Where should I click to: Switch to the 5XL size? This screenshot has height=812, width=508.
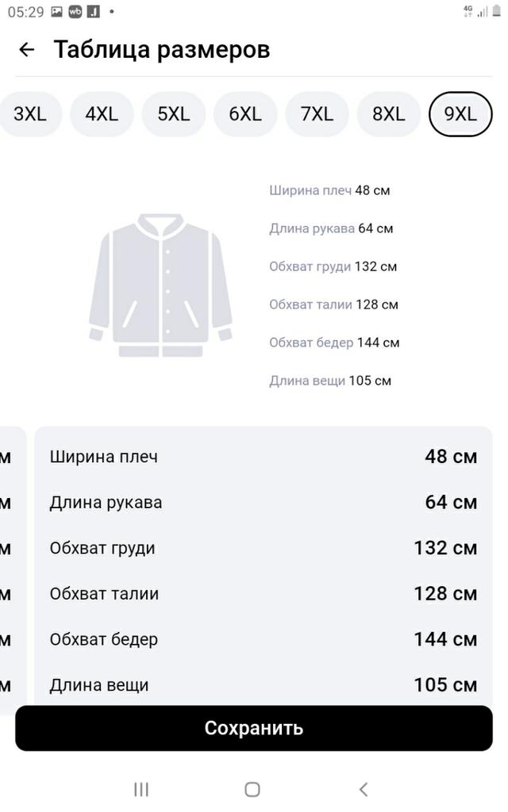[173, 114]
